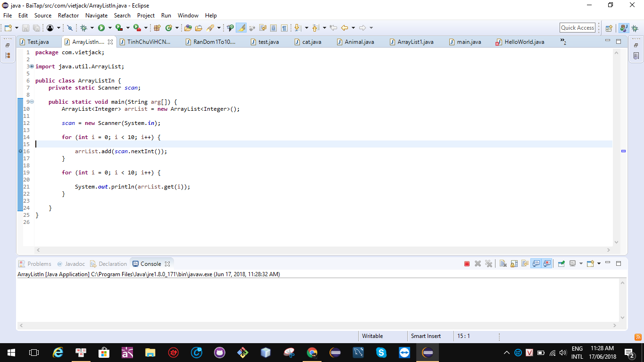
Task: Collapse the main method fold on line 9
Action: point(32,102)
